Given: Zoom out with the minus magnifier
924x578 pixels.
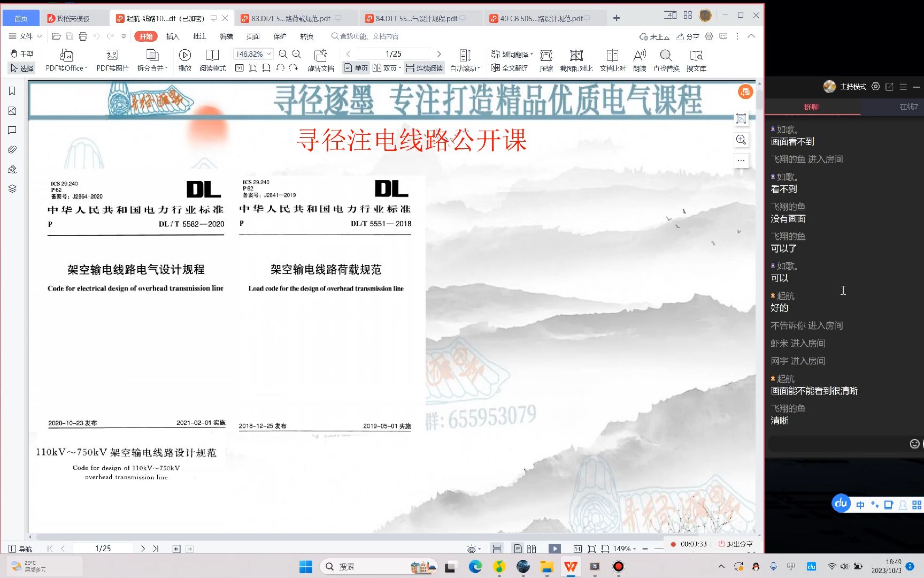Looking at the screenshot, I should tap(283, 54).
